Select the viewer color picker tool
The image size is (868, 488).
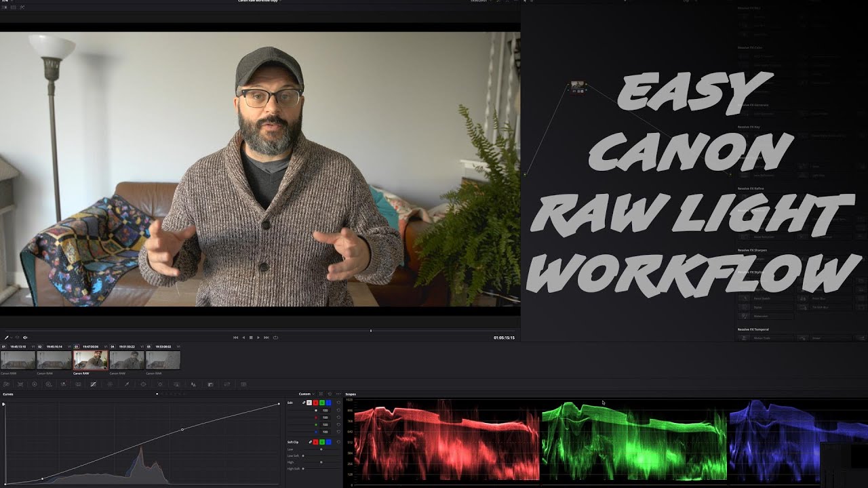(x=7, y=338)
